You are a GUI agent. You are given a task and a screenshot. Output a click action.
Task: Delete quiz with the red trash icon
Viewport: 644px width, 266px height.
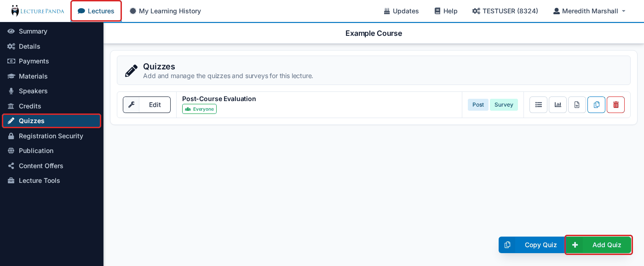tap(615, 105)
